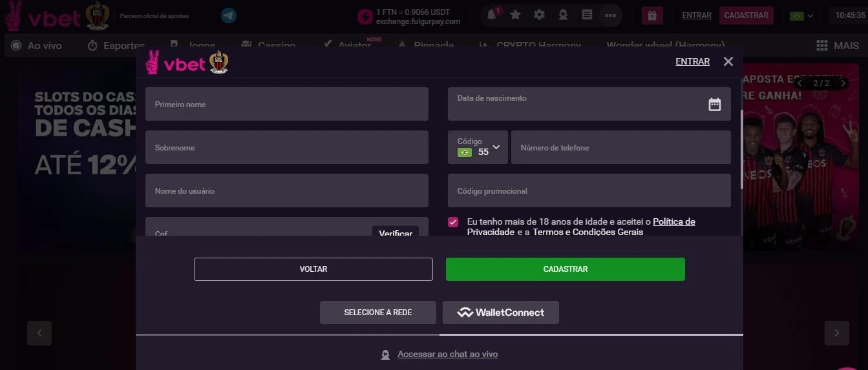The image size is (868, 370).
Task: Click the vbet logo in registration dialog
Action: coord(176,63)
